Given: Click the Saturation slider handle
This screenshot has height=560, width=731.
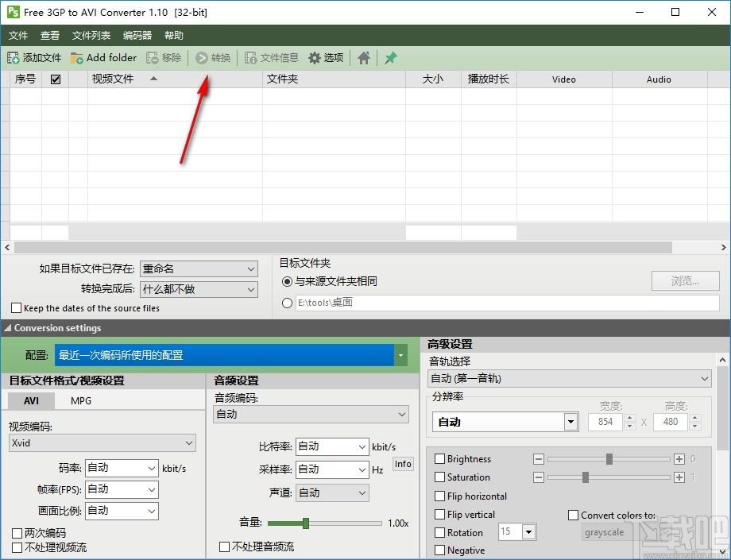Looking at the screenshot, I should click(586, 477).
